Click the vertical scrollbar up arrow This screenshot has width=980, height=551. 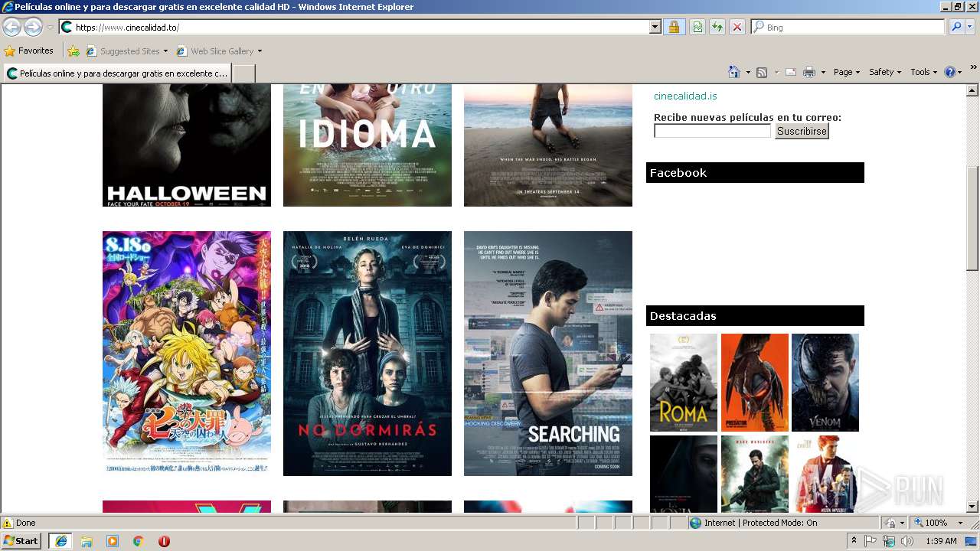tap(972, 90)
